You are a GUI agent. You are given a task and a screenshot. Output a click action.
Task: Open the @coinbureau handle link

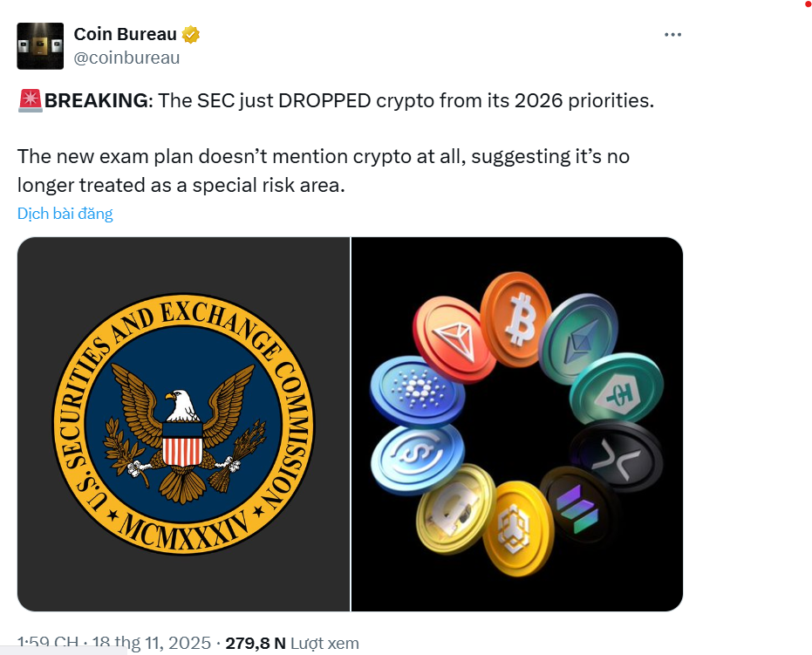pyautogui.click(x=126, y=58)
